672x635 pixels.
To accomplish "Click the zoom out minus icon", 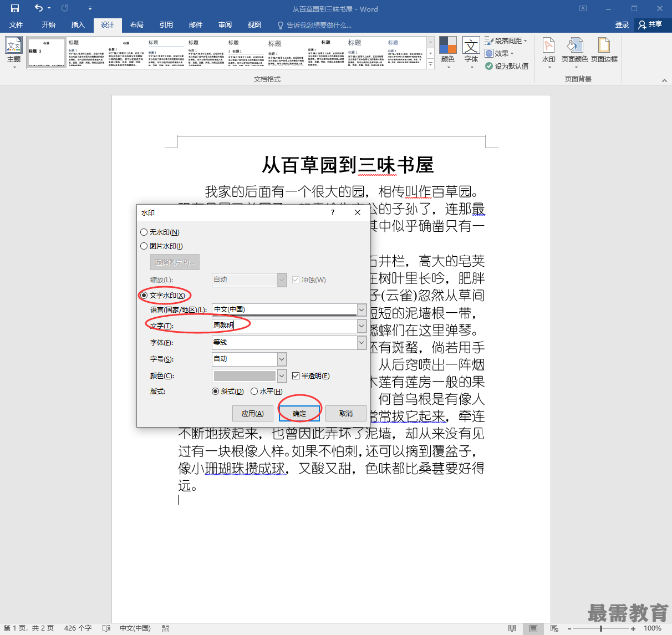I will point(569,629).
